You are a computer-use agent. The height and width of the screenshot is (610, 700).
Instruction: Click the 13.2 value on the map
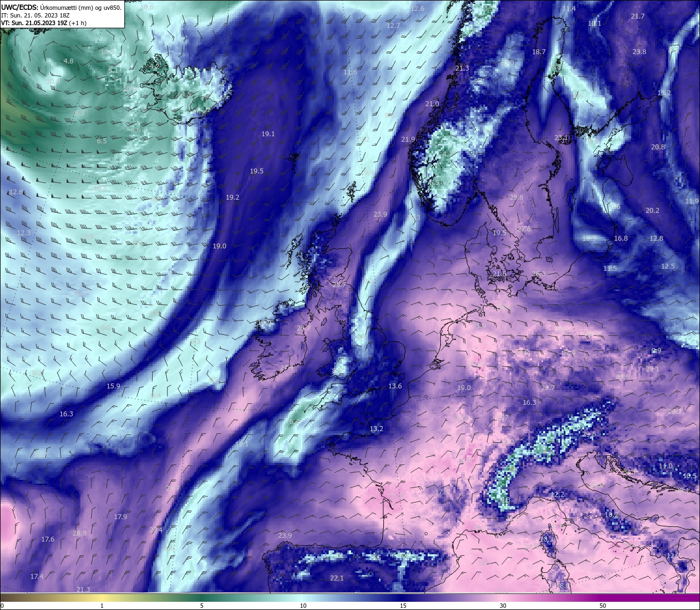point(376,429)
